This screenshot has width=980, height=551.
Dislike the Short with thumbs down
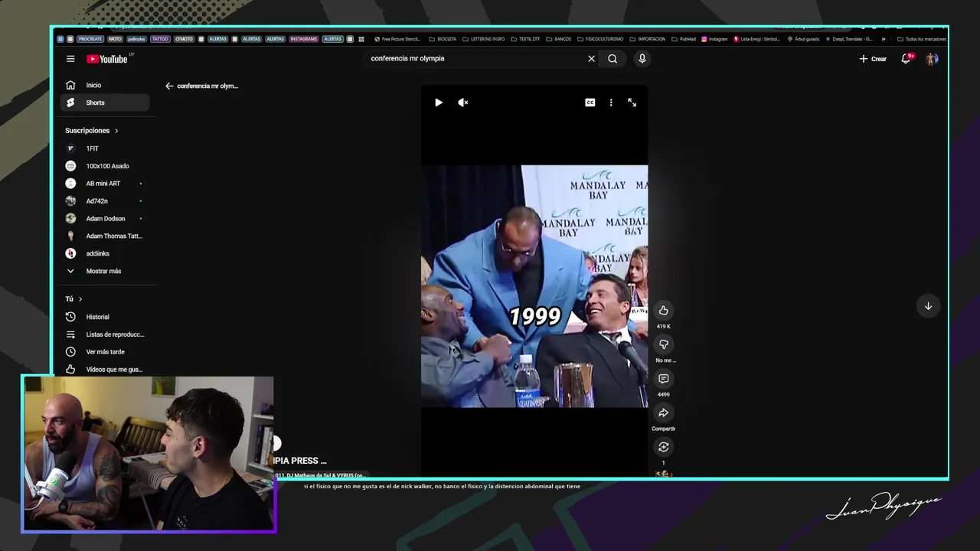[664, 344]
